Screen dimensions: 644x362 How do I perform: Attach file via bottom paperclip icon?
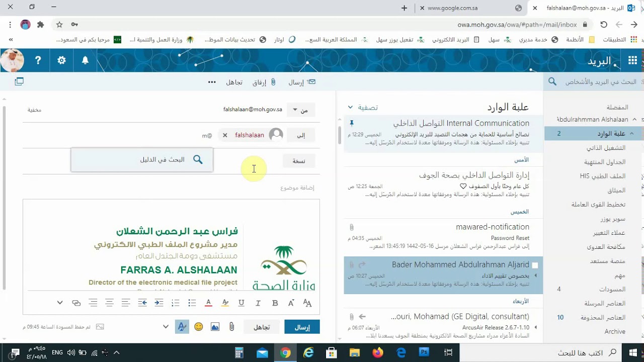coord(231,327)
